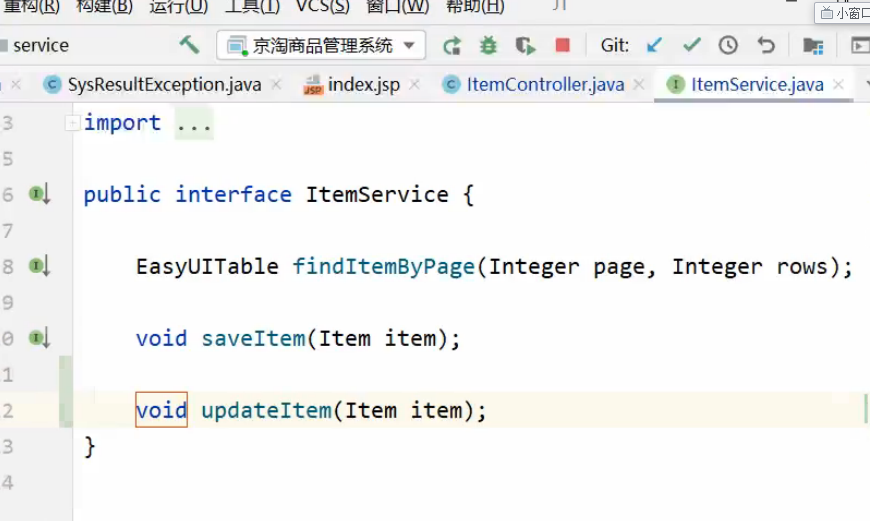Click the saveItem method name
The width and height of the screenshot is (870, 521).
[x=253, y=338]
